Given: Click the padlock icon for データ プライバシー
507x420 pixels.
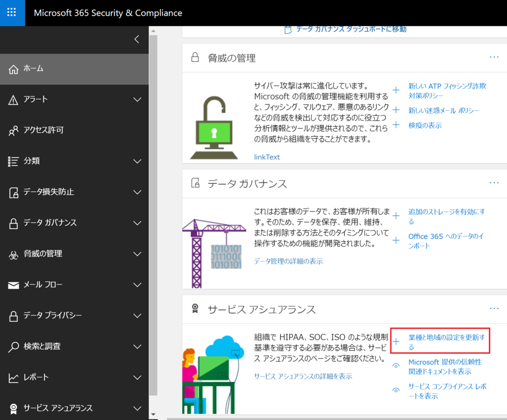Looking at the screenshot, I should pos(13,316).
